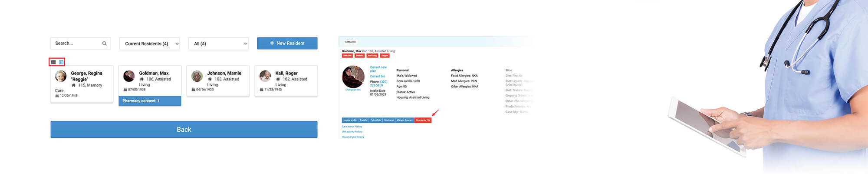Open the Current care plan link
The height and width of the screenshot is (174, 868).
point(378,69)
